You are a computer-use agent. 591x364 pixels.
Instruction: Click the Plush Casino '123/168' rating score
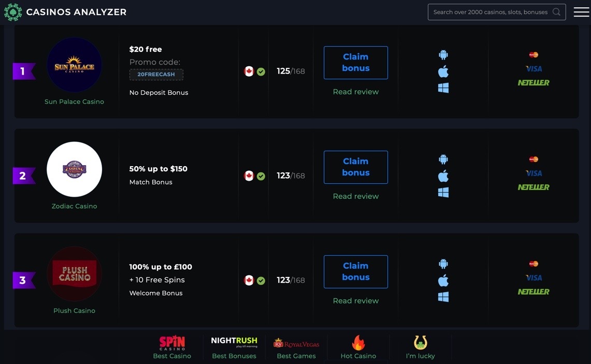[291, 280]
